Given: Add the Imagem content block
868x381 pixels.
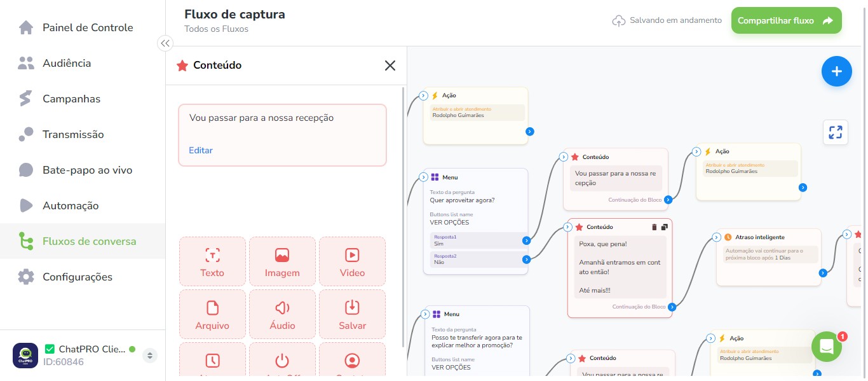Looking at the screenshot, I should (x=282, y=261).
